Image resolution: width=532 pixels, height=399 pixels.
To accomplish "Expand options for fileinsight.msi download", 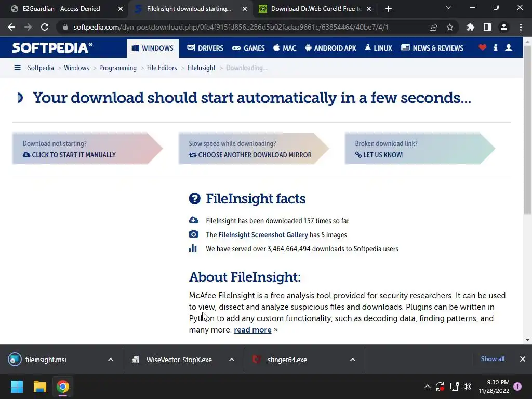I will [111, 360].
